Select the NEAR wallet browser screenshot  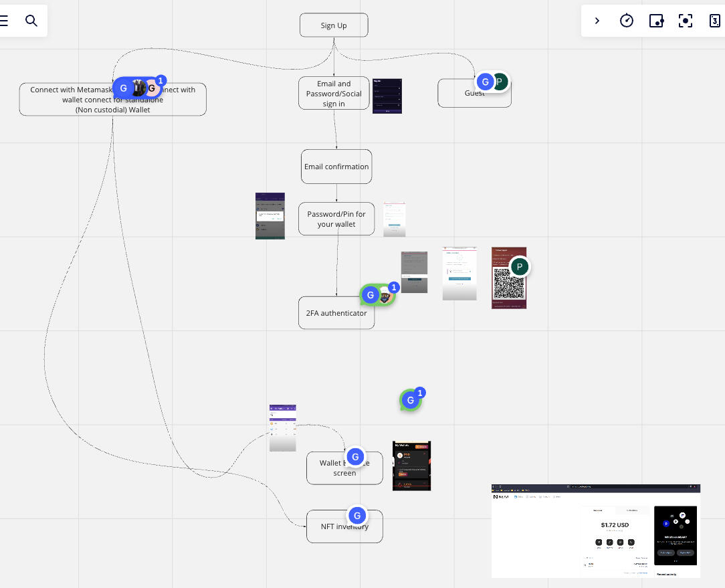click(595, 531)
